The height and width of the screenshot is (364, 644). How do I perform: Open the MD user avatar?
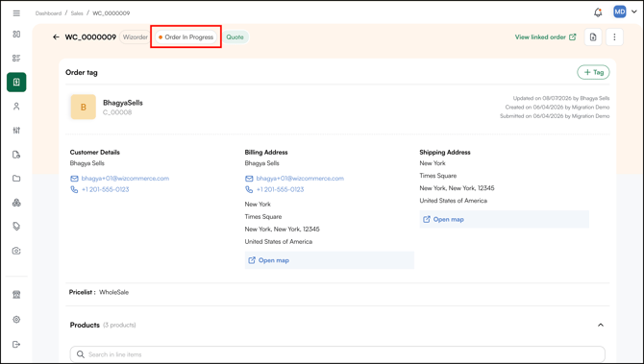[x=619, y=12]
